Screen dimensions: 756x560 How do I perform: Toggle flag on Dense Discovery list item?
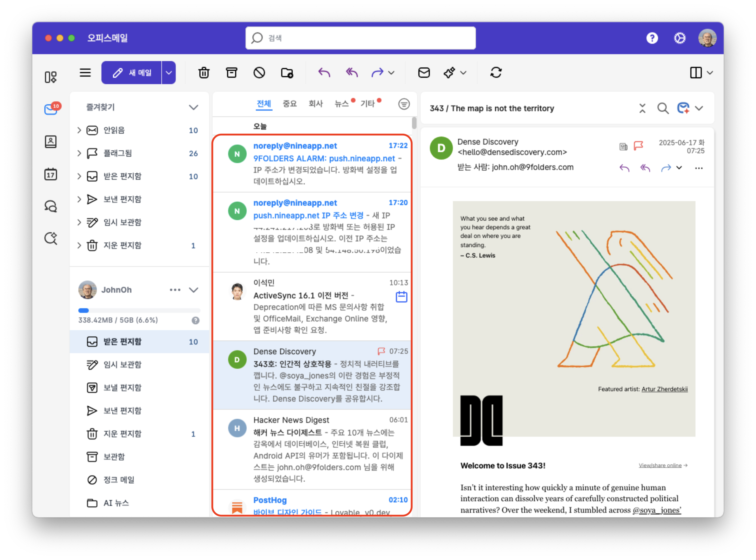381,351
